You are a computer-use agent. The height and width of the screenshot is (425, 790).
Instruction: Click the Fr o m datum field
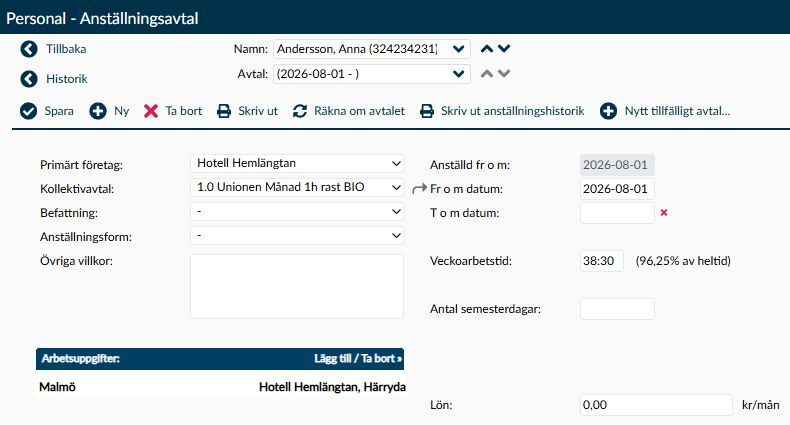617,189
